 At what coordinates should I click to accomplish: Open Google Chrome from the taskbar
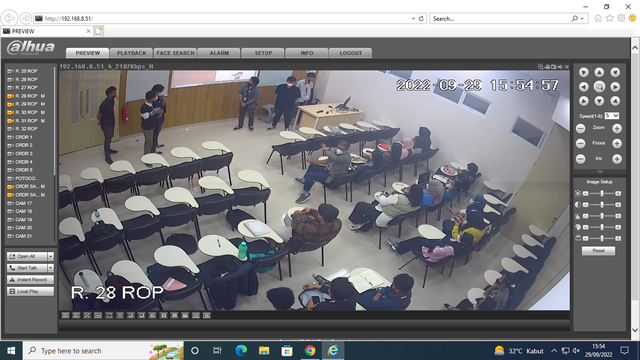[x=310, y=351]
